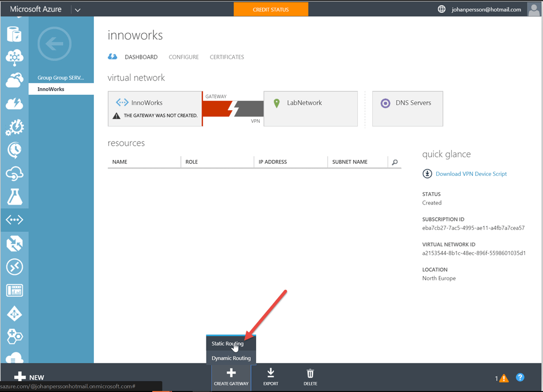Click the red gateway VPN connector
This screenshot has width=543, height=392.
tap(233, 109)
